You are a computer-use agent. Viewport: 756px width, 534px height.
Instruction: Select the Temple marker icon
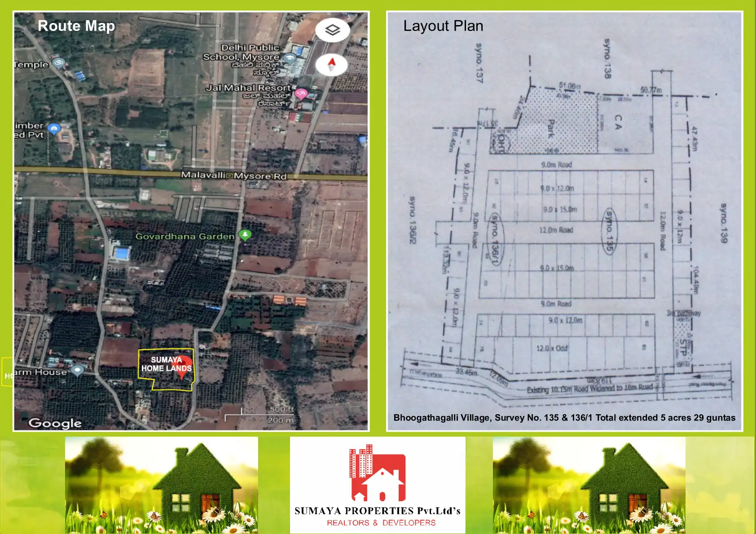58,63
